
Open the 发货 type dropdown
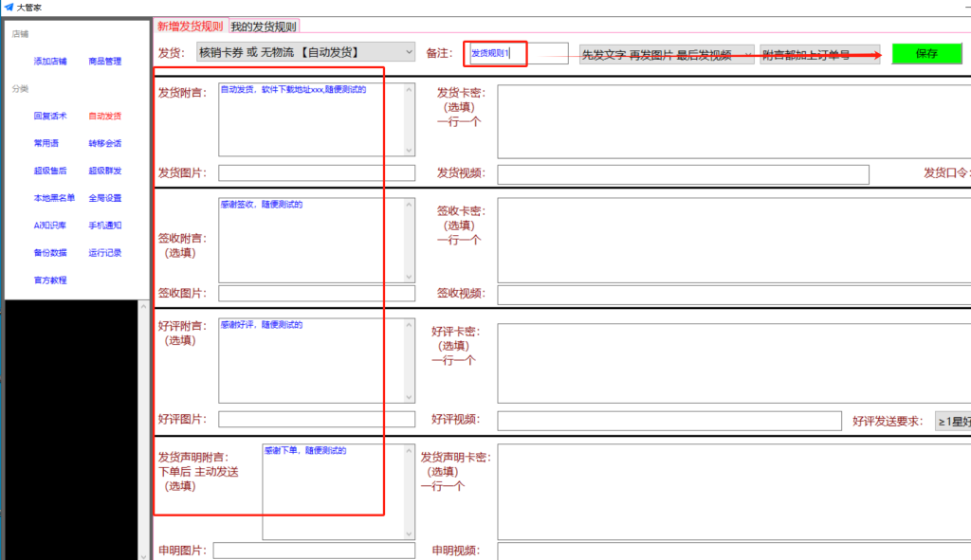(x=306, y=53)
